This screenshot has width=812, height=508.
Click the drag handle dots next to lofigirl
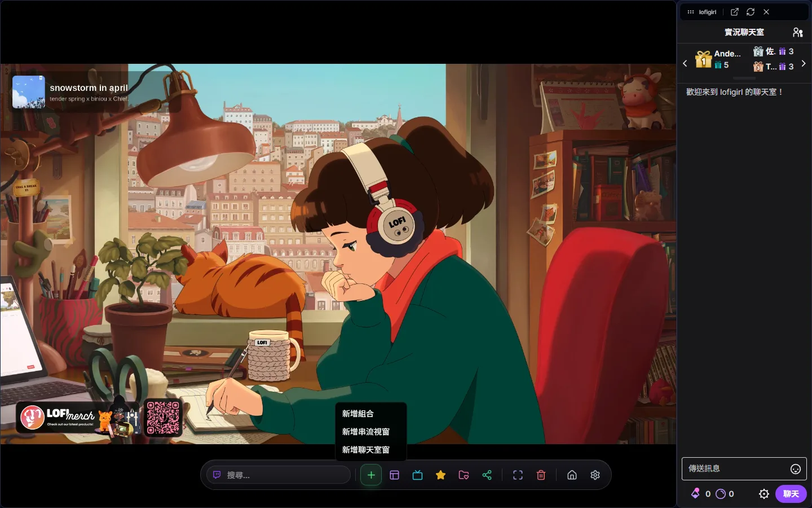click(x=691, y=12)
